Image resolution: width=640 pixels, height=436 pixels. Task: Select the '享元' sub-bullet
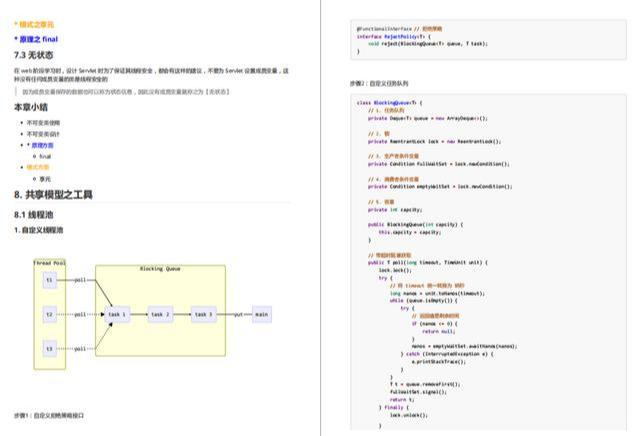(45, 179)
